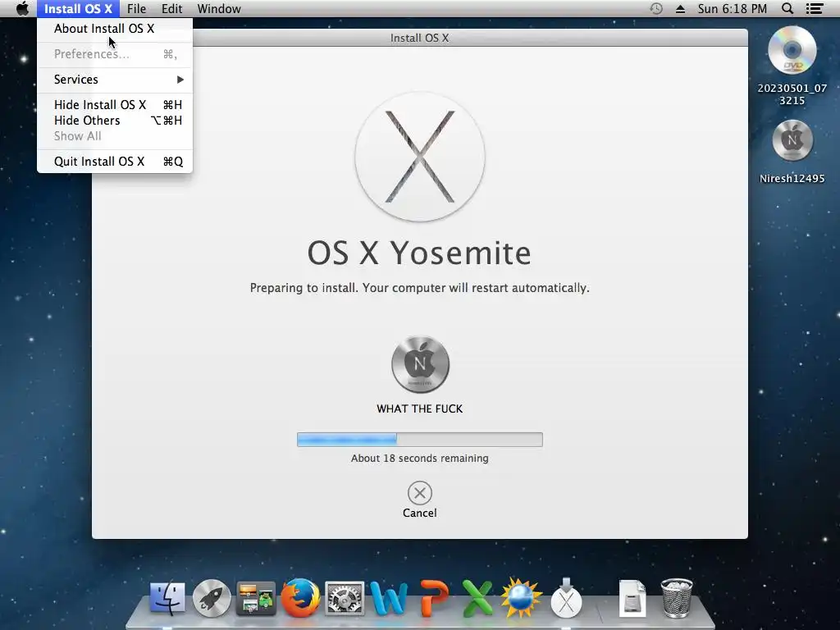Open Spotlight search magnifier

pyautogui.click(x=787, y=8)
